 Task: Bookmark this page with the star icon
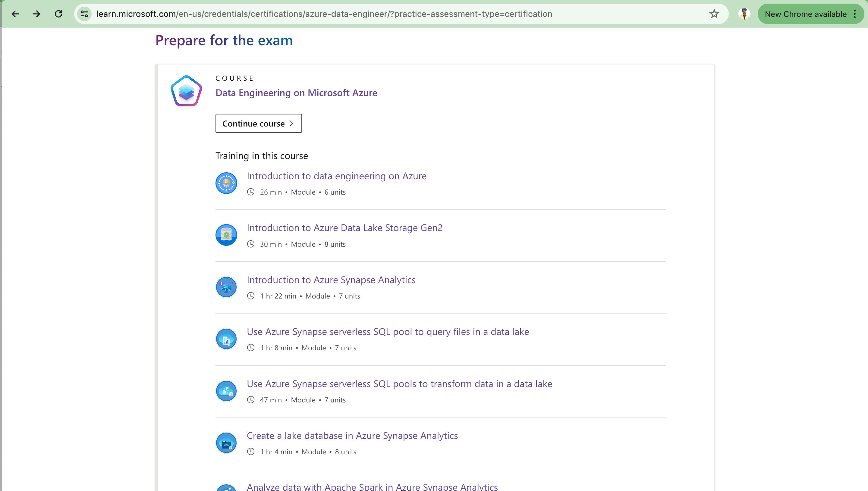(714, 14)
